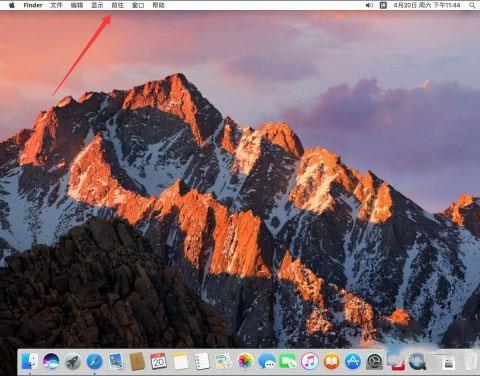Open QuickTime Player icon in Dock
This screenshot has height=376, width=480.
click(418, 361)
